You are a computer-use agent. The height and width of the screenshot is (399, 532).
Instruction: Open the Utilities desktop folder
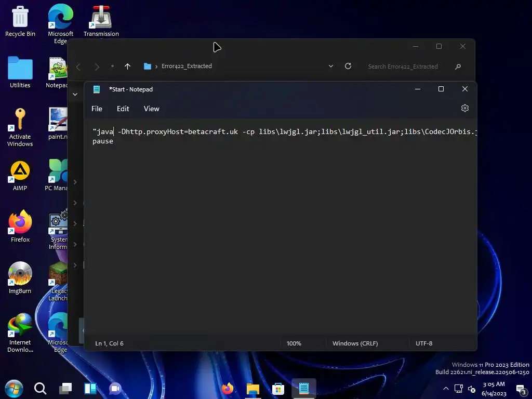(20, 72)
